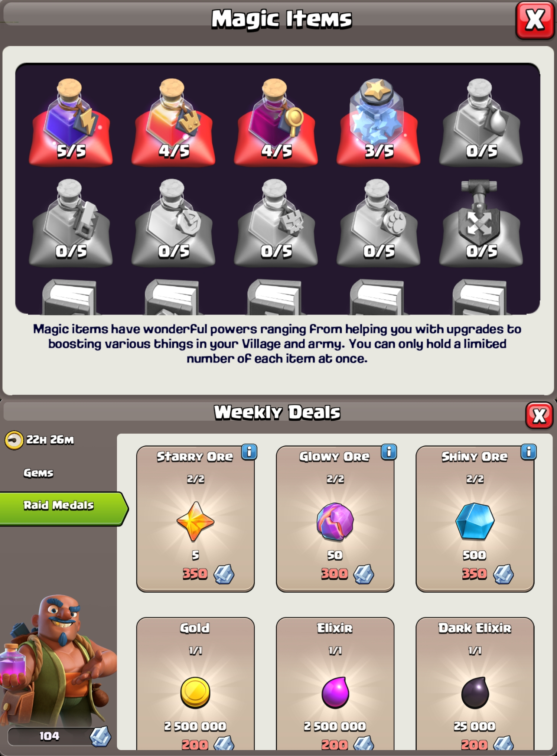The image size is (557, 756).
Task: Buy the 2 500 000 Gold deal
Action: coord(195,683)
